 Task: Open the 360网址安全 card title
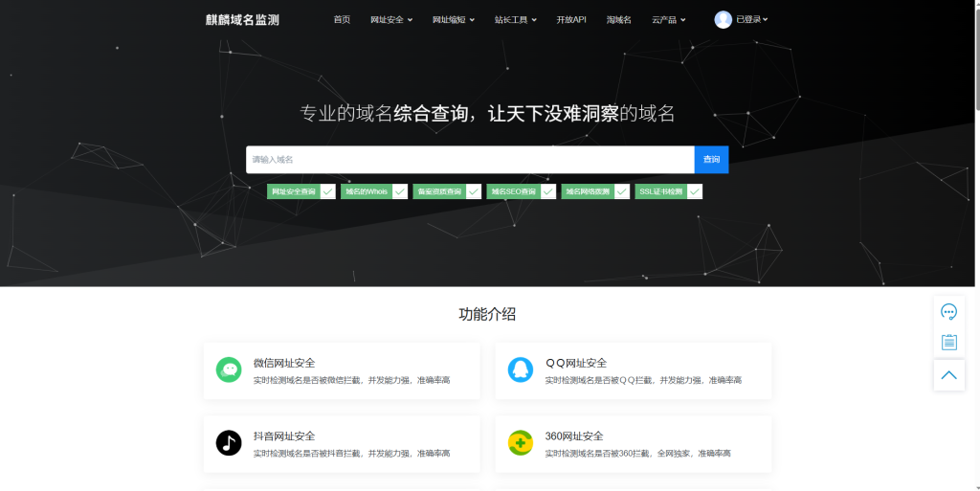pyautogui.click(x=574, y=436)
